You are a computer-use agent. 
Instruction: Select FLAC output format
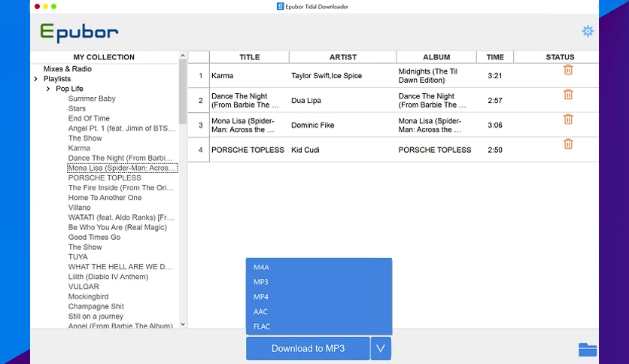click(x=262, y=326)
